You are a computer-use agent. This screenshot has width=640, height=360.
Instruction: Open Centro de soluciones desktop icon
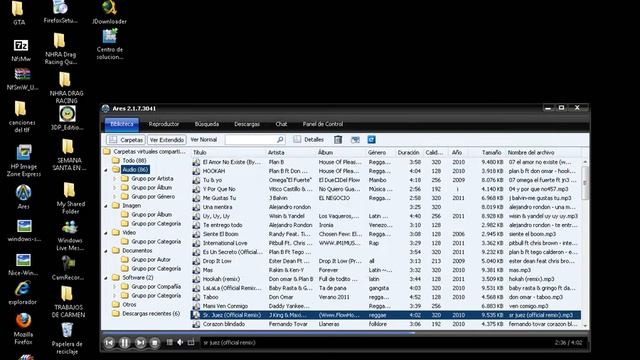tap(110, 44)
